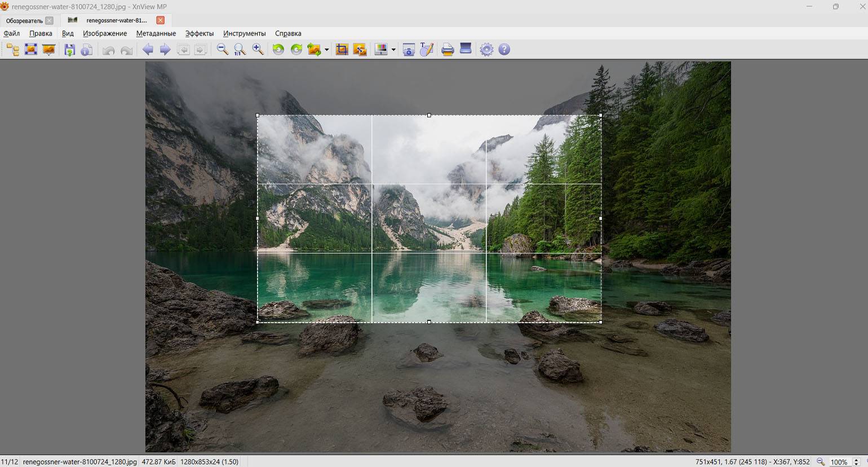Screen dimensions: 868x467
Task: Click the Crop tool icon in the toolbar
Action: click(342, 50)
